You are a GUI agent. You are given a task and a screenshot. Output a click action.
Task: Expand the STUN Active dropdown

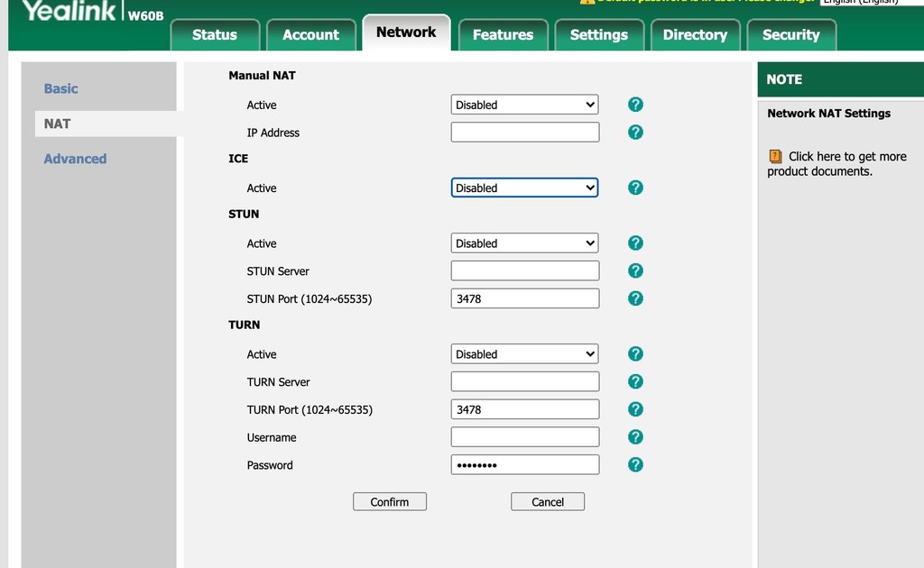pyautogui.click(x=524, y=243)
